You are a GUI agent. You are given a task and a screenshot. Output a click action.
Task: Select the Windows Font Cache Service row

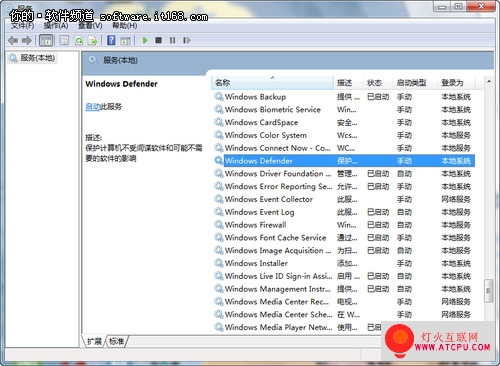pyautogui.click(x=344, y=237)
